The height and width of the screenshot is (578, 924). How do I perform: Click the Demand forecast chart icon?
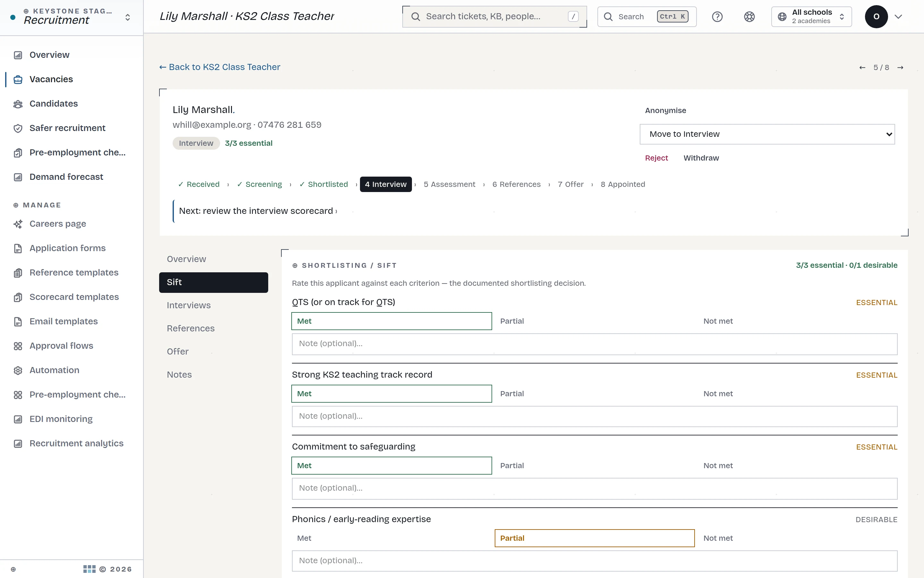pyautogui.click(x=18, y=177)
